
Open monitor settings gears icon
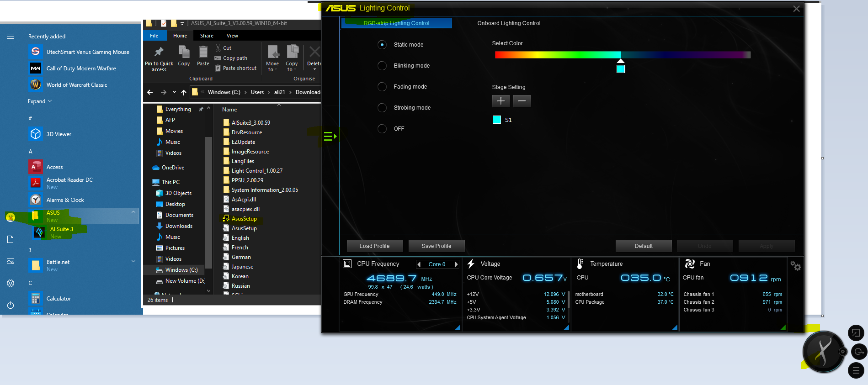click(x=795, y=266)
